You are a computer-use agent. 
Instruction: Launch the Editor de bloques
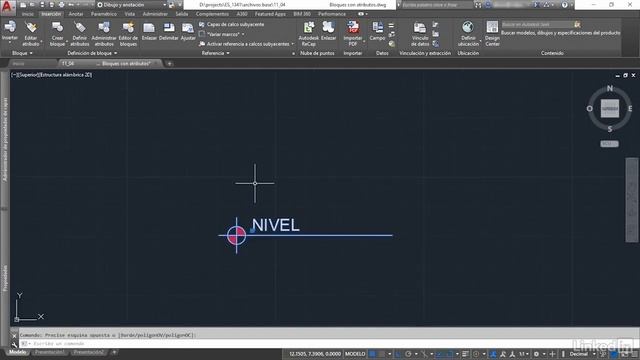click(128, 33)
